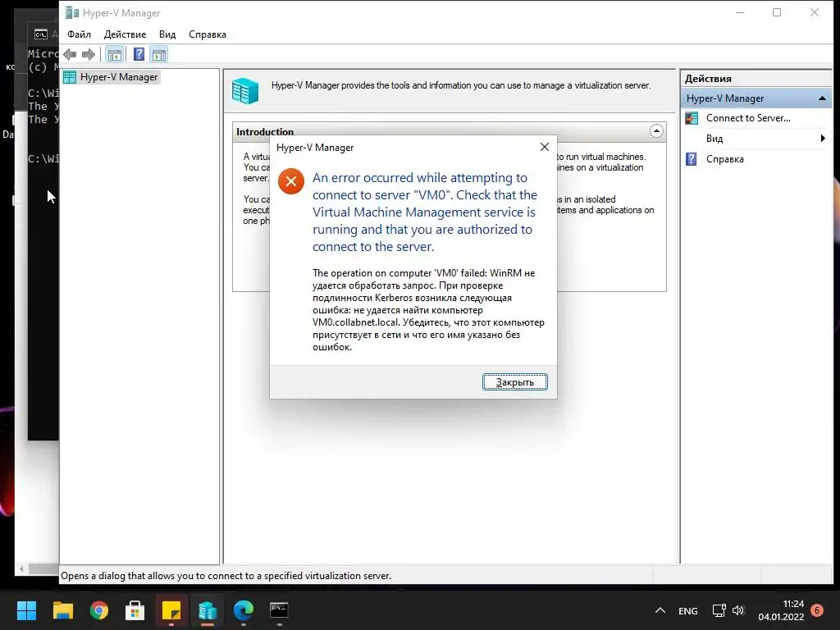The width and height of the screenshot is (840, 630).
Task: Collapse the Hyper-V Manager actions group arrow
Action: point(822,98)
